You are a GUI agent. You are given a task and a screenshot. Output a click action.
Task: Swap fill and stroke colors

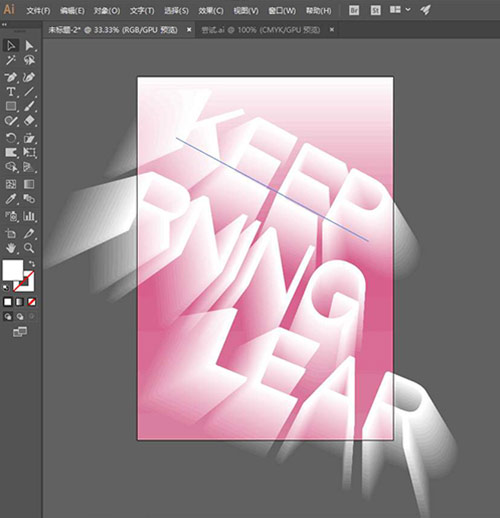[32, 263]
